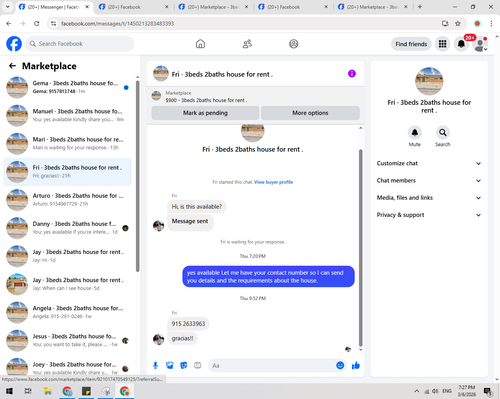This screenshot has height=399, width=500.
Task: Click Find friends button
Action: (411, 44)
